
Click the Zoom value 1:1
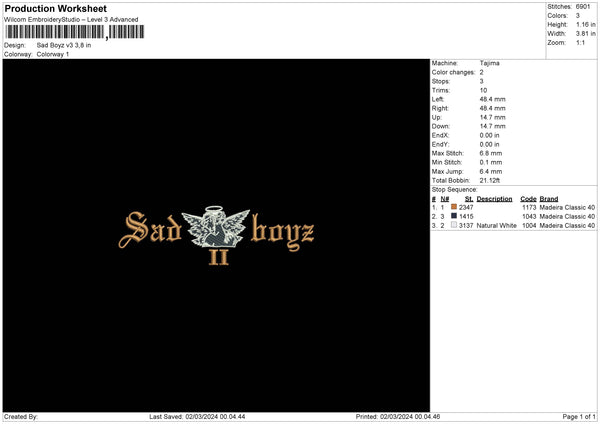[580, 42]
